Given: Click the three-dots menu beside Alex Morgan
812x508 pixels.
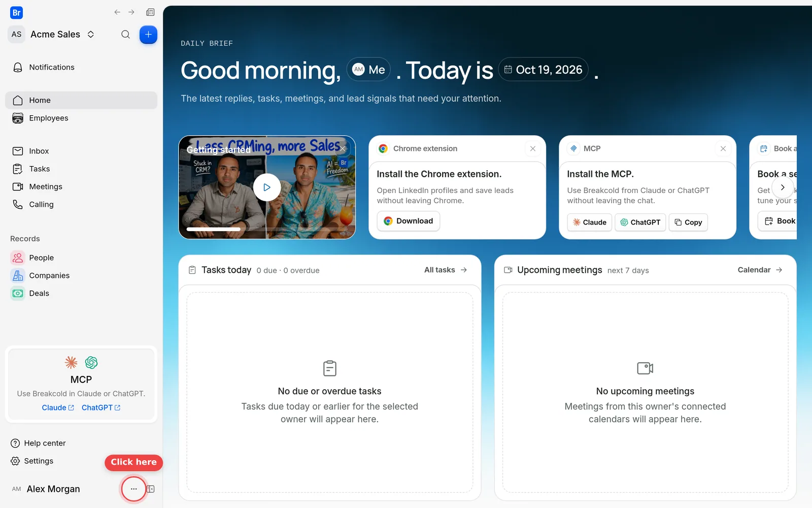Looking at the screenshot, I should 133,489.
